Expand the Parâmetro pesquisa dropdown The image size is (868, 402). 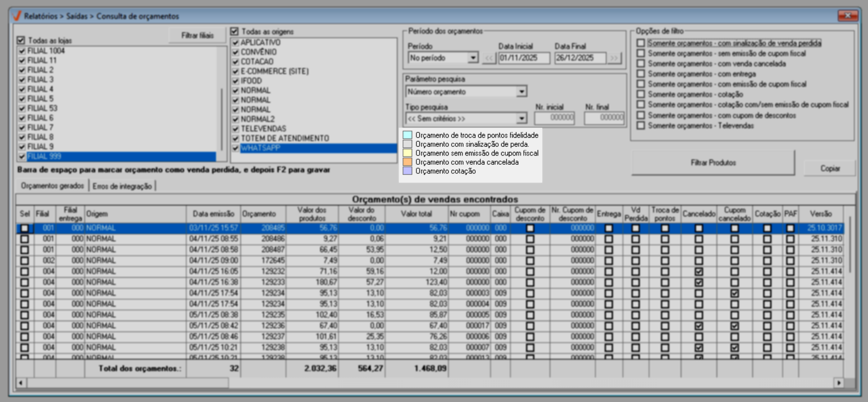[x=521, y=92]
